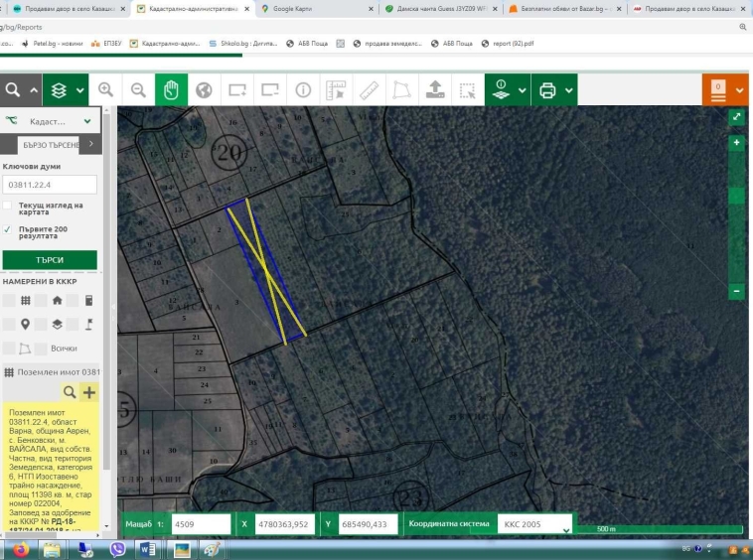The height and width of the screenshot is (560, 753).
Task: Click the printer icon
Action: [547, 90]
